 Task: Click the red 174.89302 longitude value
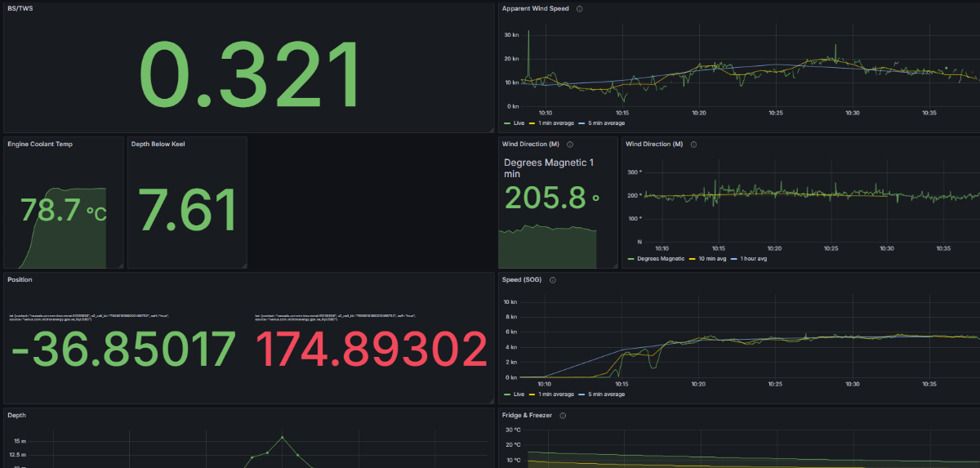point(372,350)
